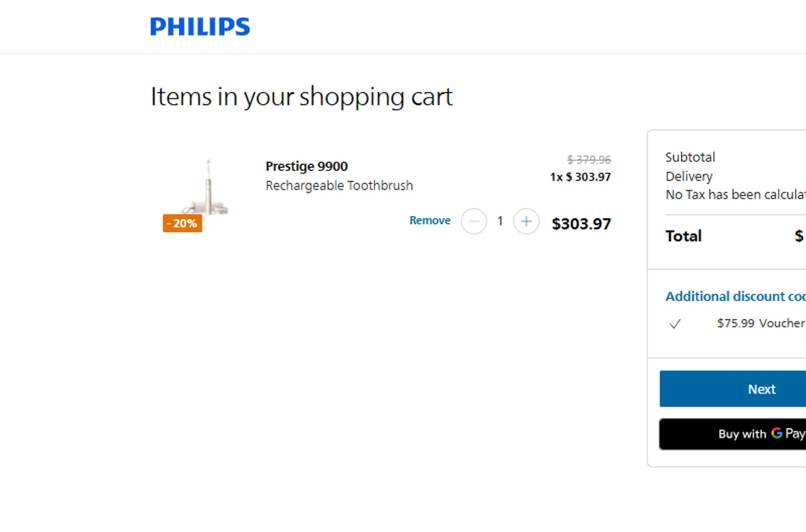Click the bold $303.97 line total
This screenshot has height=532, width=806.
[x=581, y=224]
